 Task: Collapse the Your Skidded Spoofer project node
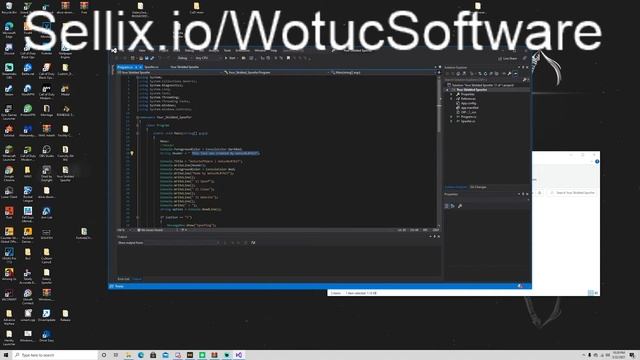click(447, 90)
